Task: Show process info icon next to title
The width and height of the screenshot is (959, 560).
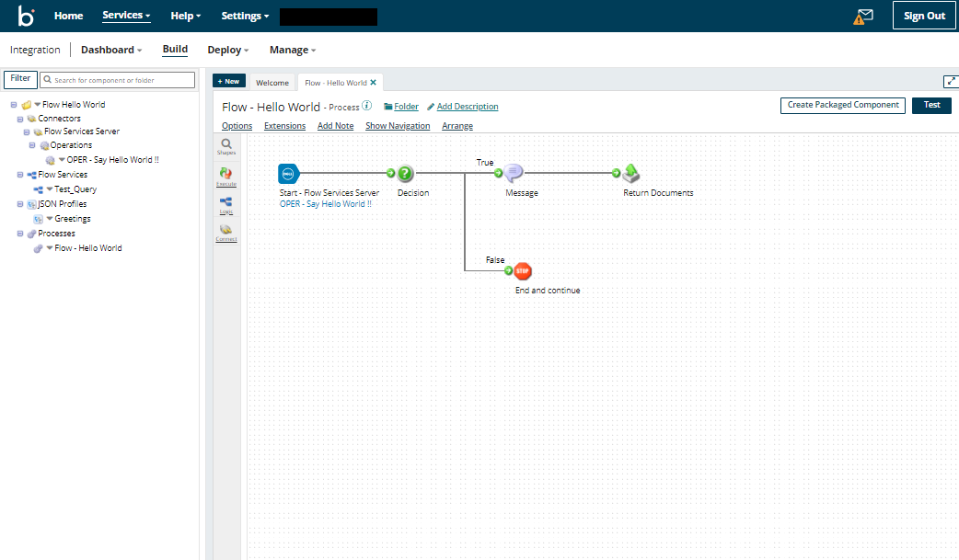Action: pyautogui.click(x=367, y=106)
